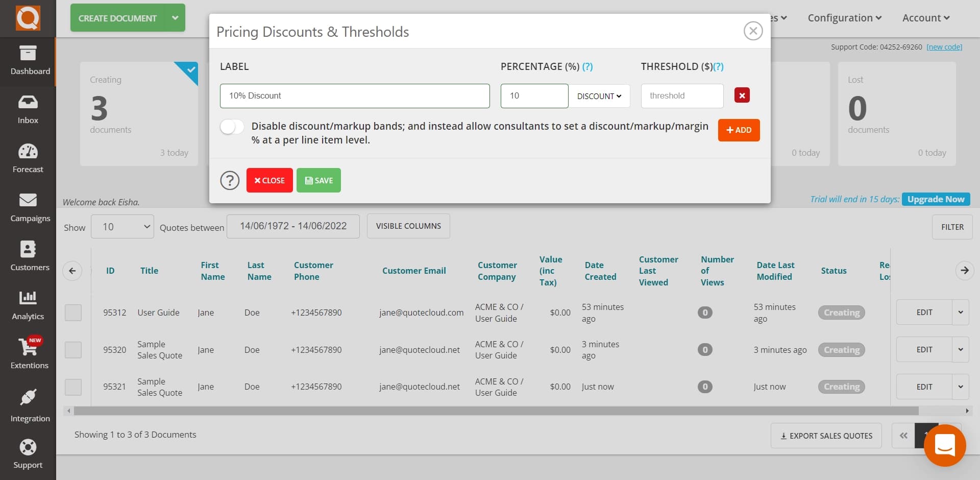This screenshot has width=980, height=480.
Task: Change the Show rows count dropdown
Action: [x=122, y=227]
